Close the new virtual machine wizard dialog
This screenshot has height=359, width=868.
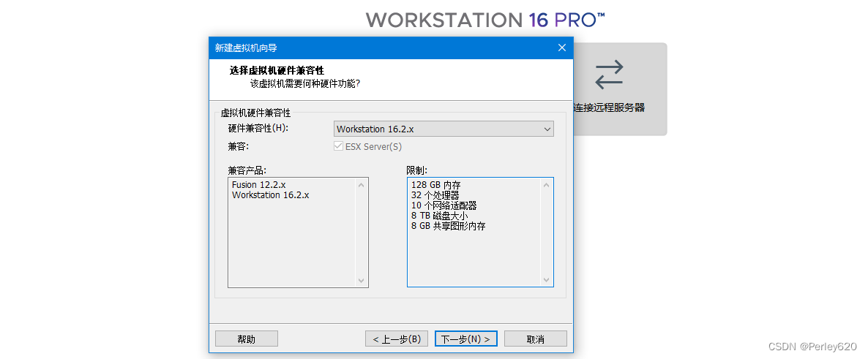(x=562, y=48)
